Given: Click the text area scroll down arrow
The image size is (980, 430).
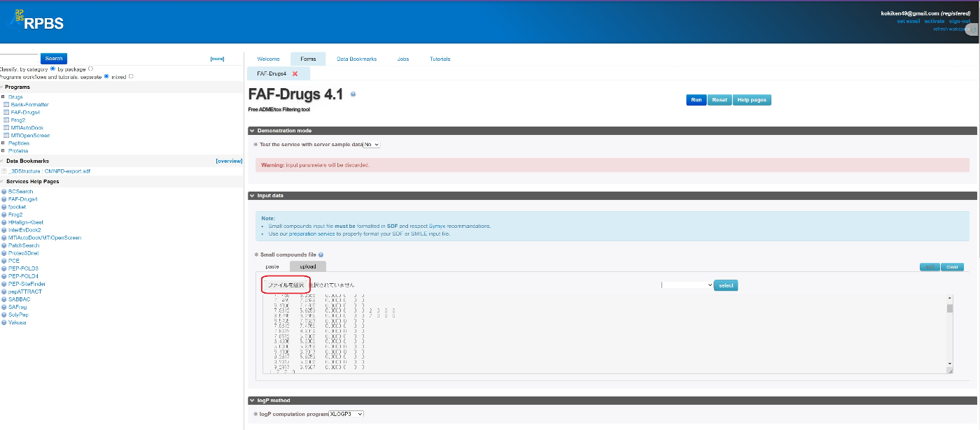Looking at the screenshot, I should (x=950, y=364).
